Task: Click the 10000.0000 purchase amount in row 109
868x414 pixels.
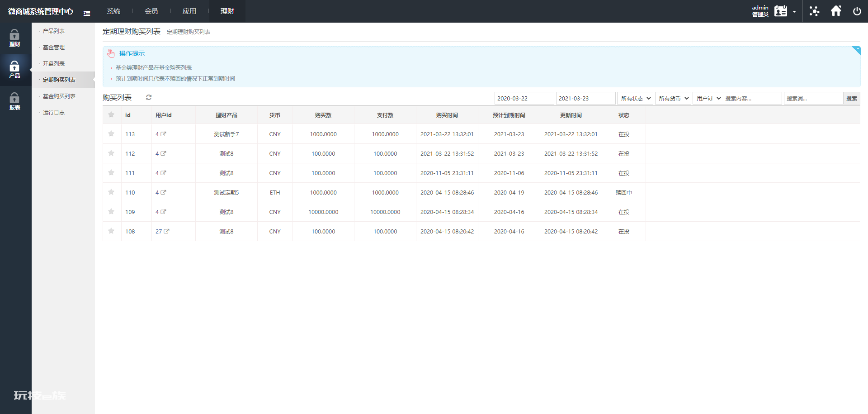Action: click(x=323, y=212)
